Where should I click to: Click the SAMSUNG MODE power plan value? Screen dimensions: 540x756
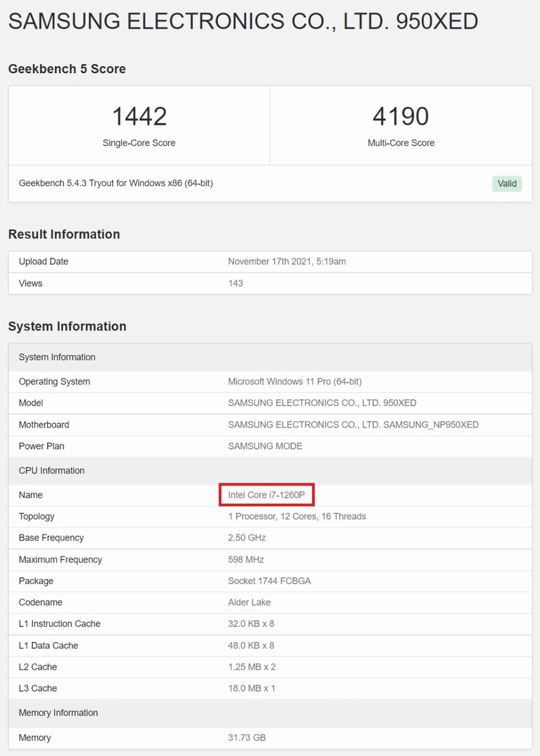click(x=265, y=446)
